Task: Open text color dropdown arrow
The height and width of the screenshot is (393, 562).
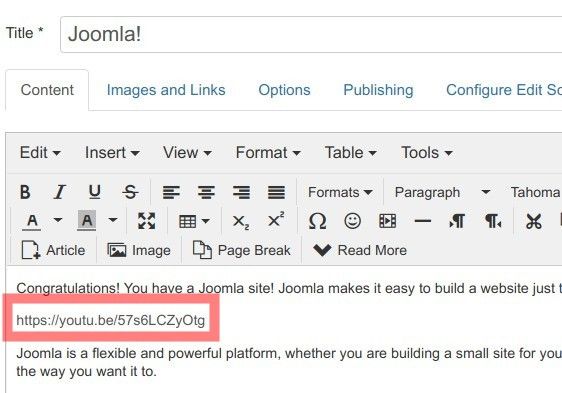Action: 58,220
